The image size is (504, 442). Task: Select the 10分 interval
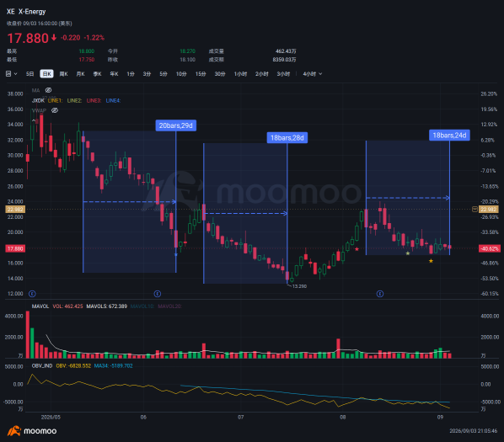(x=181, y=74)
